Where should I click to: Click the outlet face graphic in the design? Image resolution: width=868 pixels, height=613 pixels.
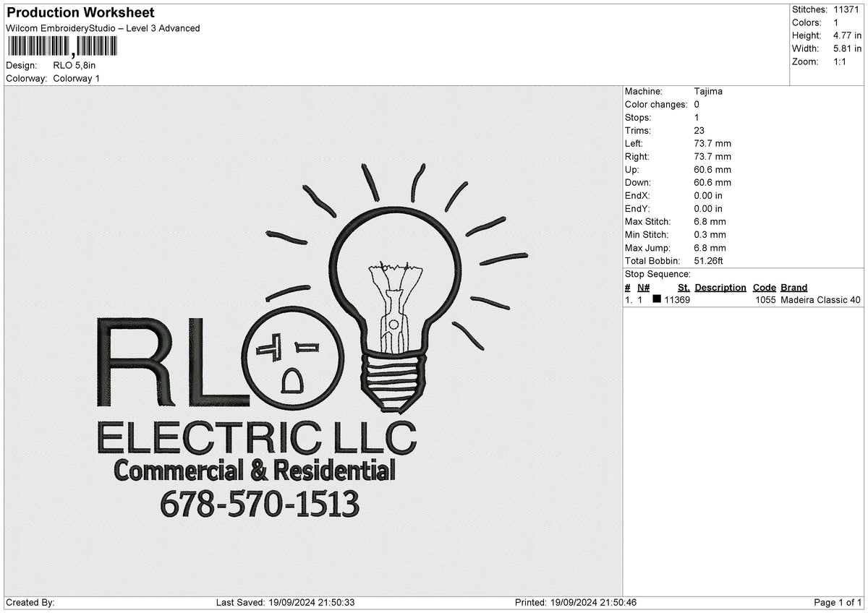click(294, 357)
